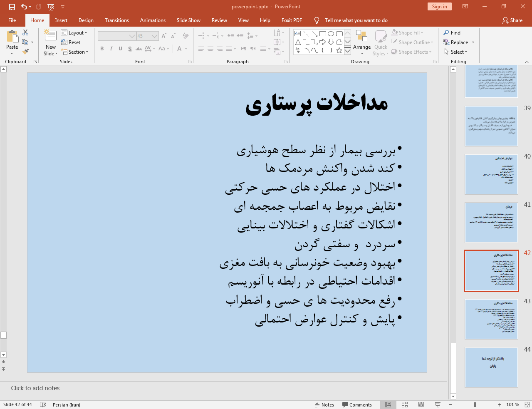Save the presentation with the Save icon

pos(12,7)
